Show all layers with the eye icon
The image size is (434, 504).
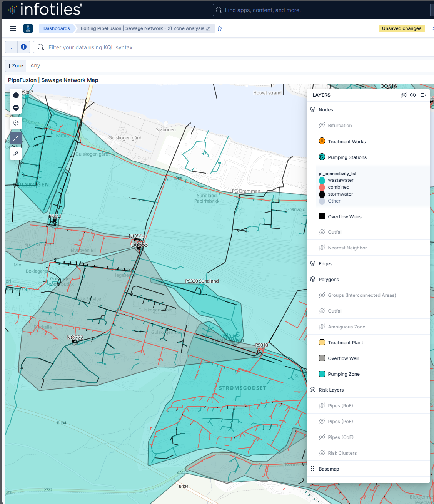(413, 95)
